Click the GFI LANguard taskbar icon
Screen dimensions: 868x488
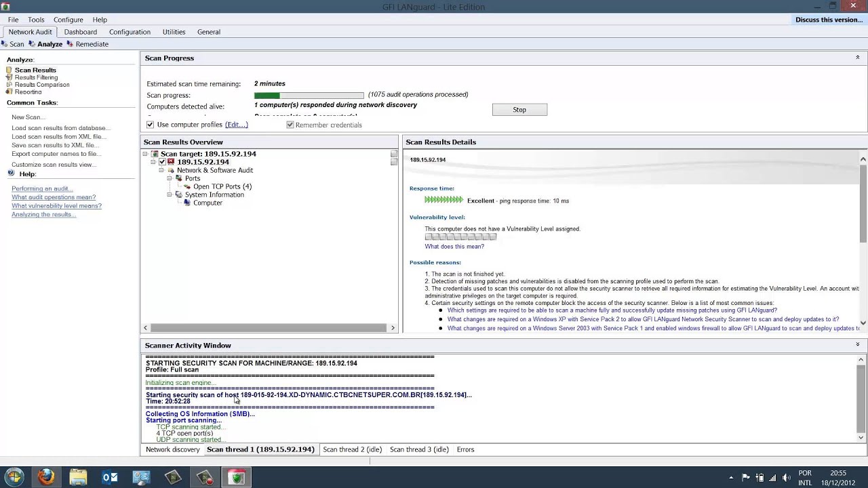[237, 477]
